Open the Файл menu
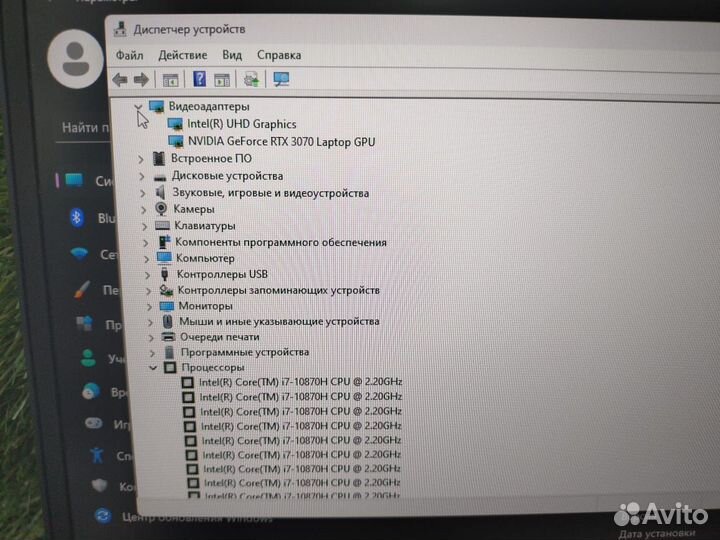The height and width of the screenshot is (540, 720). point(129,56)
